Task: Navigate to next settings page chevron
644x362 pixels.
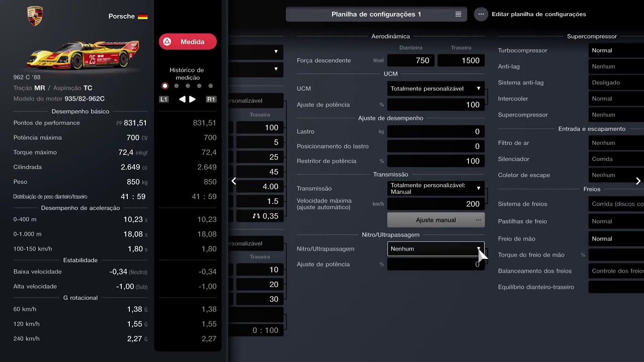Action: click(638, 181)
